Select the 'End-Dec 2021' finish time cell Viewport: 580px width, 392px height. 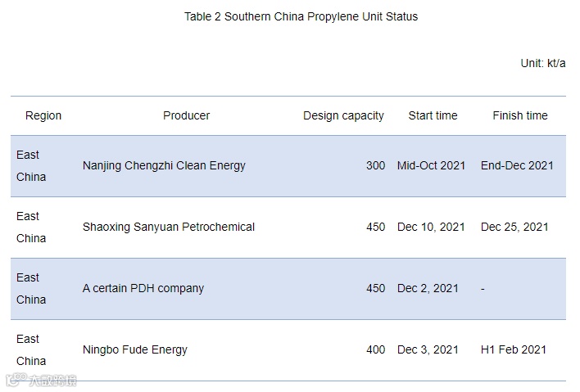(x=517, y=165)
